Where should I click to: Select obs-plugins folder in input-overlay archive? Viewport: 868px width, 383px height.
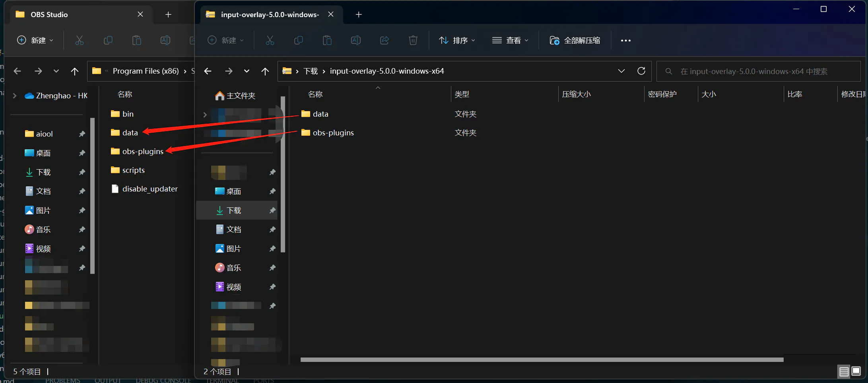pyautogui.click(x=328, y=133)
